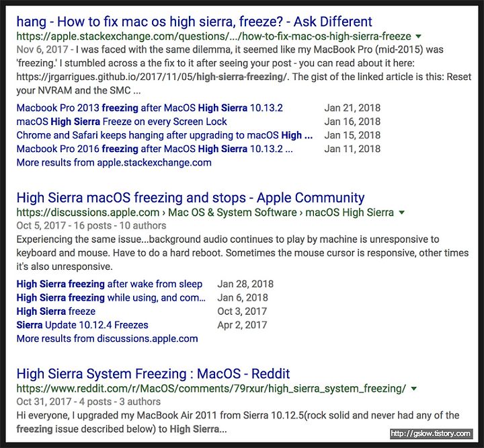This screenshot has width=484, height=448.
Task: Click 'Oct 5, 2017 - 16 posts - 10 authors' text
Action: tap(91, 225)
